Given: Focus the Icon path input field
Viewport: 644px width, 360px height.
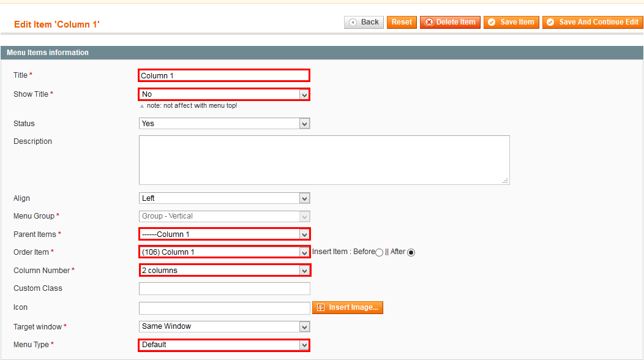Looking at the screenshot, I should tap(224, 308).
